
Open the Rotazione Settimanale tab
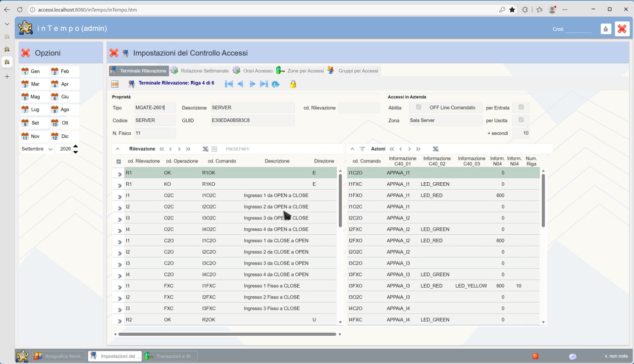200,71
